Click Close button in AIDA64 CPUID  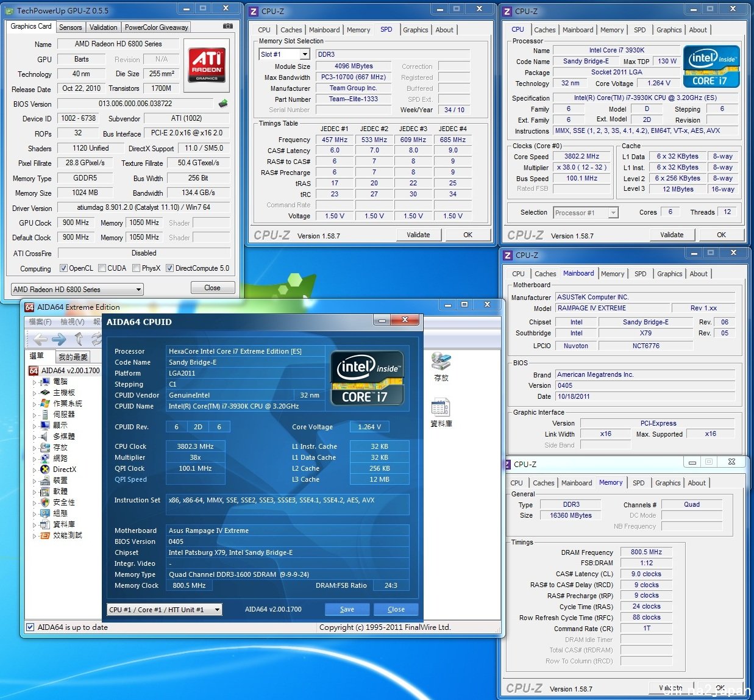pyautogui.click(x=396, y=609)
